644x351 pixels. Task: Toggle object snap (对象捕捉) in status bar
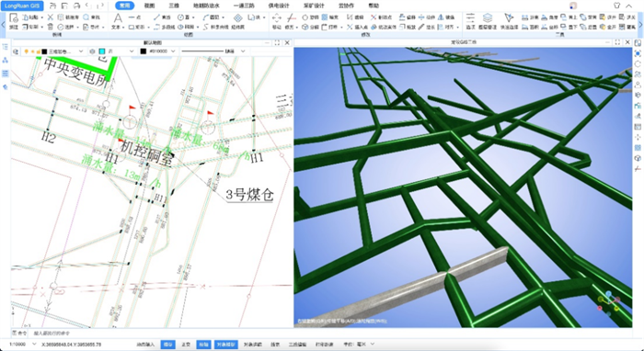click(x=226, y=345)
